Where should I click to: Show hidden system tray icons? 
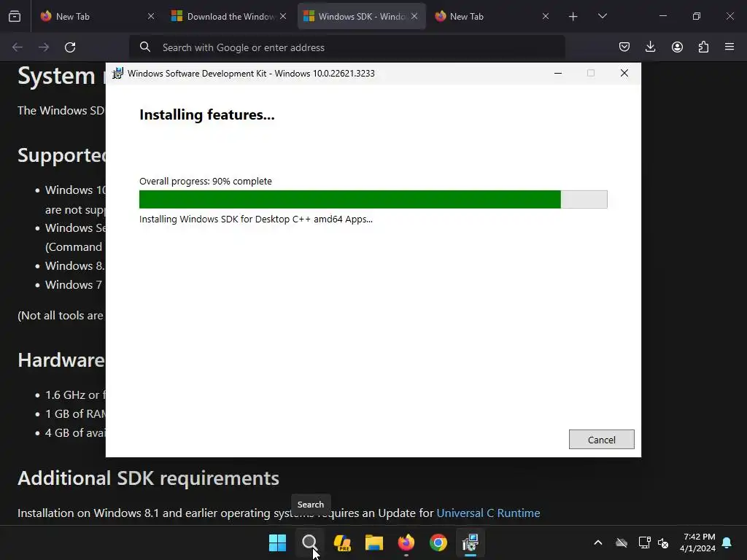pyautogui.click(x=598, y=542)
